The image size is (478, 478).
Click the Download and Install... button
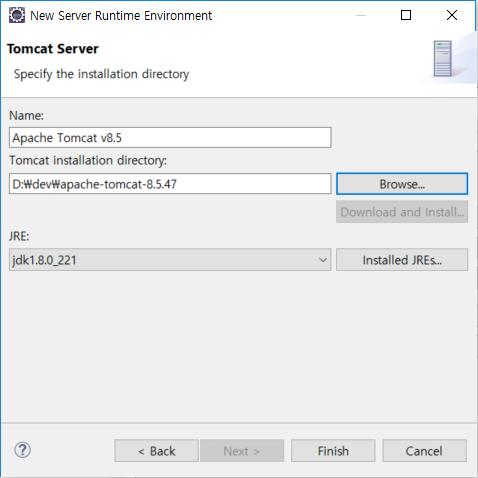point(402,212)
